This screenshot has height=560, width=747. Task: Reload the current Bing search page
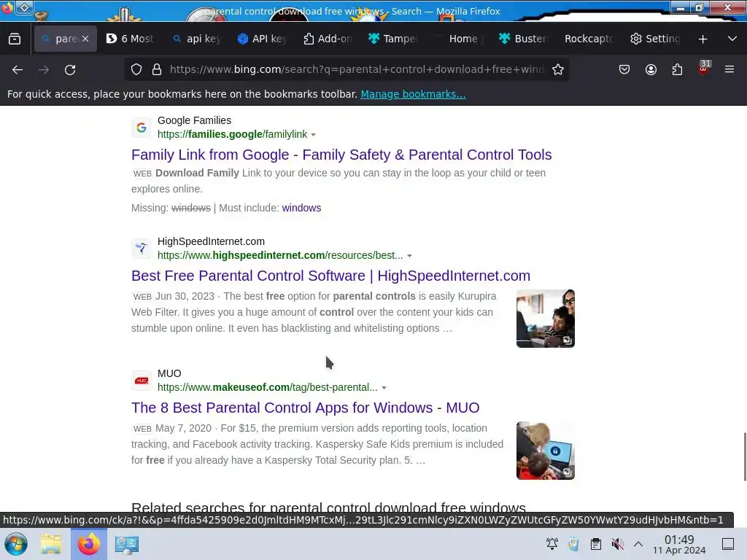pos(70,69)
